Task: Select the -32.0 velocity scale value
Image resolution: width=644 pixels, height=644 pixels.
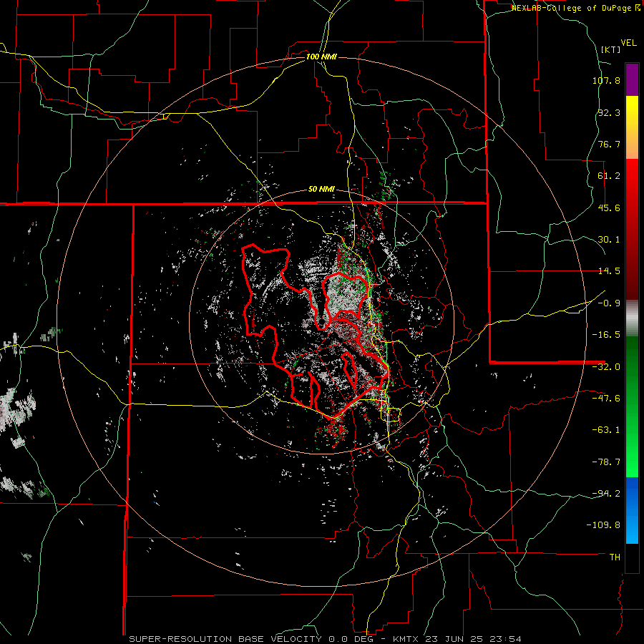Action: click(606, 367)
